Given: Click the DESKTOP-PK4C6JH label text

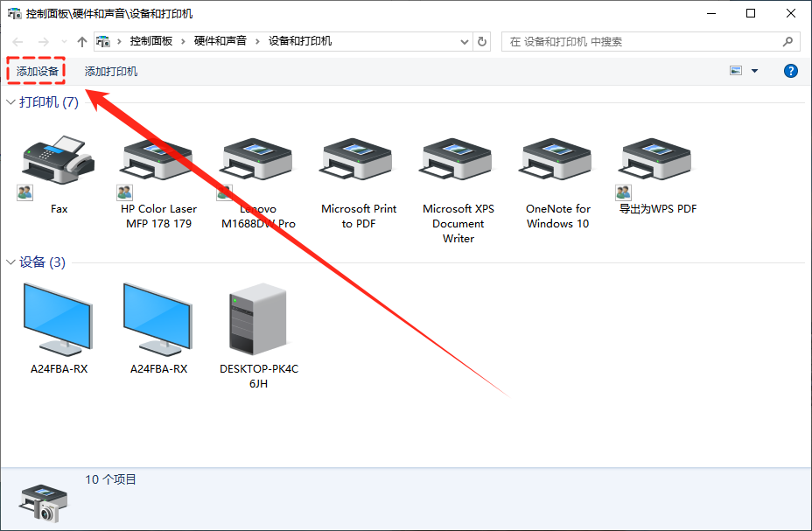Looking at the screenshot, I should (x=258, y=376).
